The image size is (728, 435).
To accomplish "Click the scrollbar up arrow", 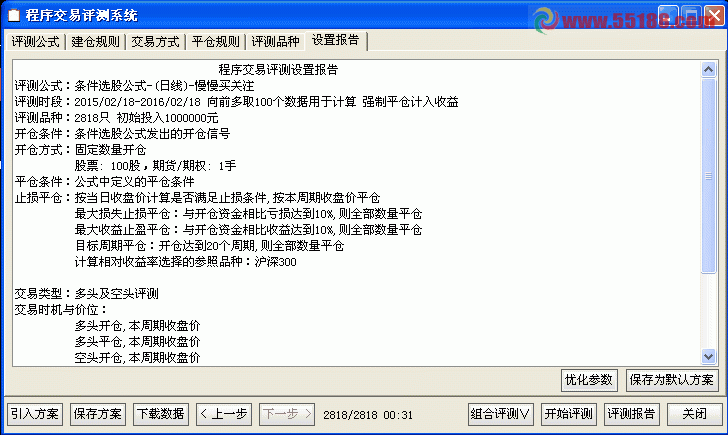I will tap(708, 70).
